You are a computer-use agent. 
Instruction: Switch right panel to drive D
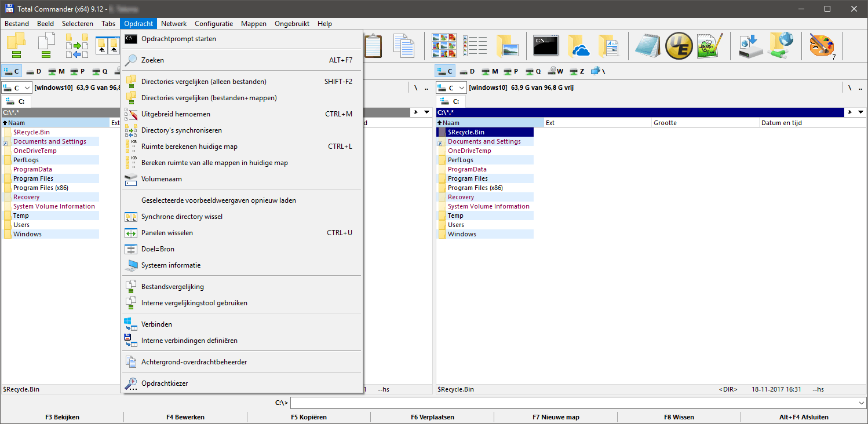467,71
